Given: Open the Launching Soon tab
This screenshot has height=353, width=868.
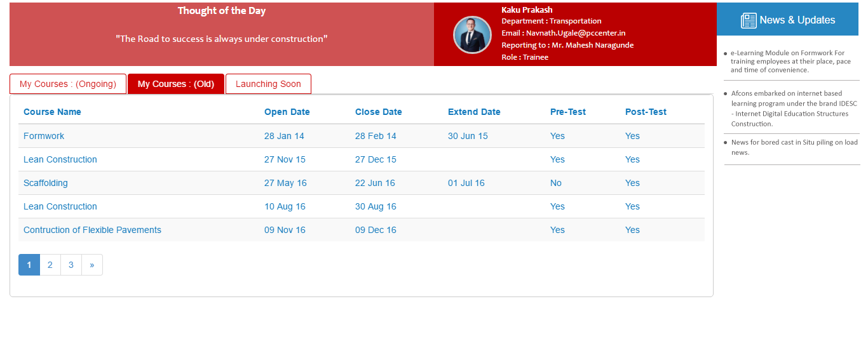Looking at the screenshot, I should point(268,84).
